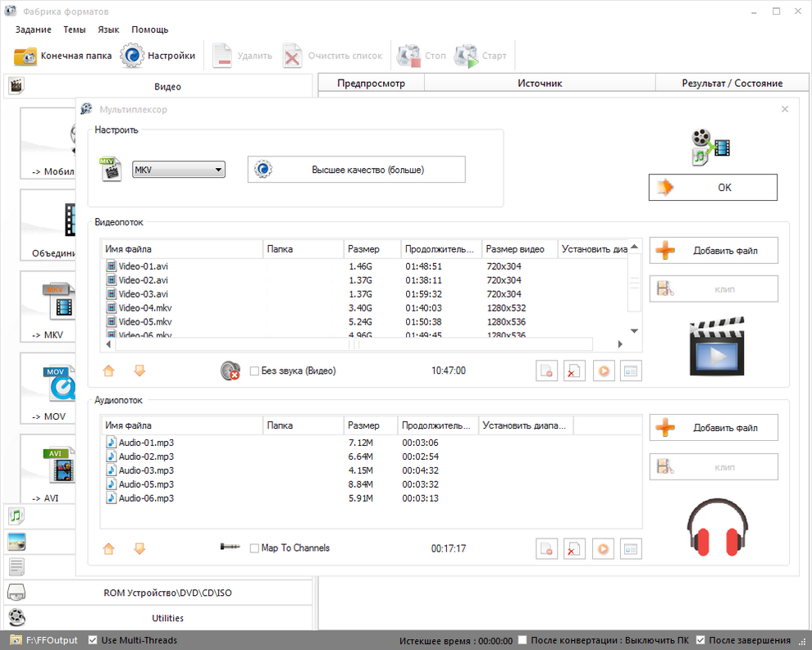
Task: Open the Задание menu
Action: 33,30
